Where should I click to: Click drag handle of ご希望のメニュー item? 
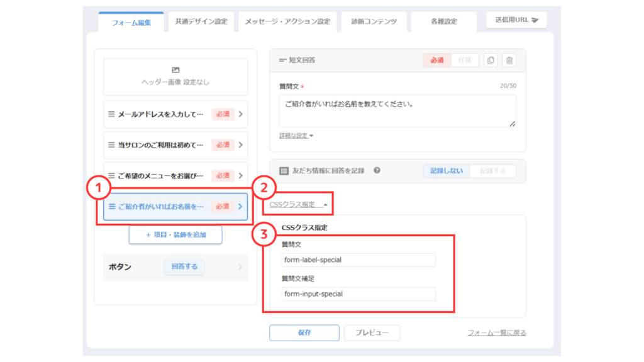(111, 175)
